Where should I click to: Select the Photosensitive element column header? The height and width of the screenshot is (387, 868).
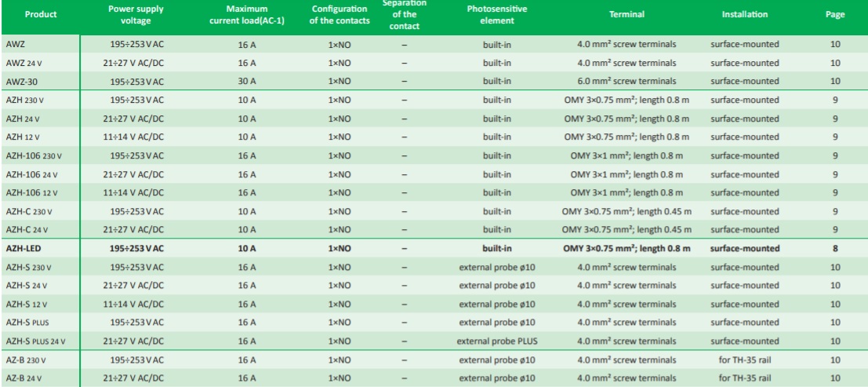[497, 15]
